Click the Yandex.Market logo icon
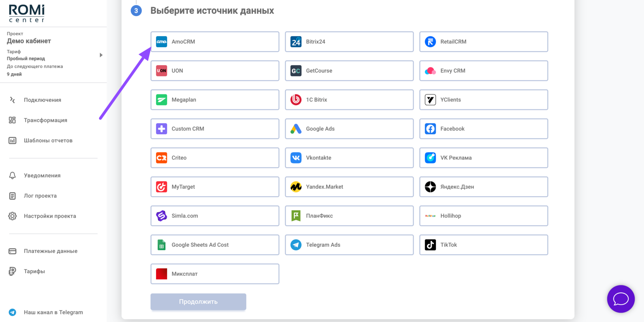 296,187
